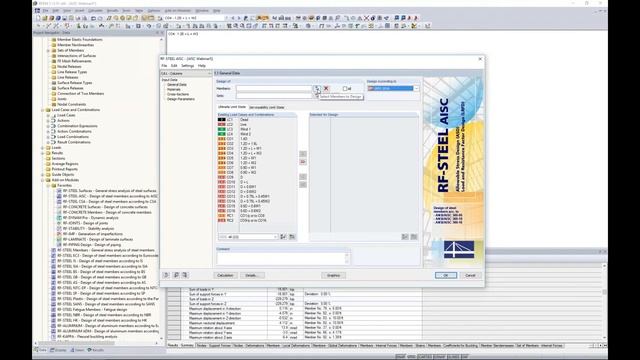Image resolution: width=640 pixels, height=360 pixels.
Task: Open the Settings menu in RF-STEEL AISC dialog
Action: click(187, 66)
